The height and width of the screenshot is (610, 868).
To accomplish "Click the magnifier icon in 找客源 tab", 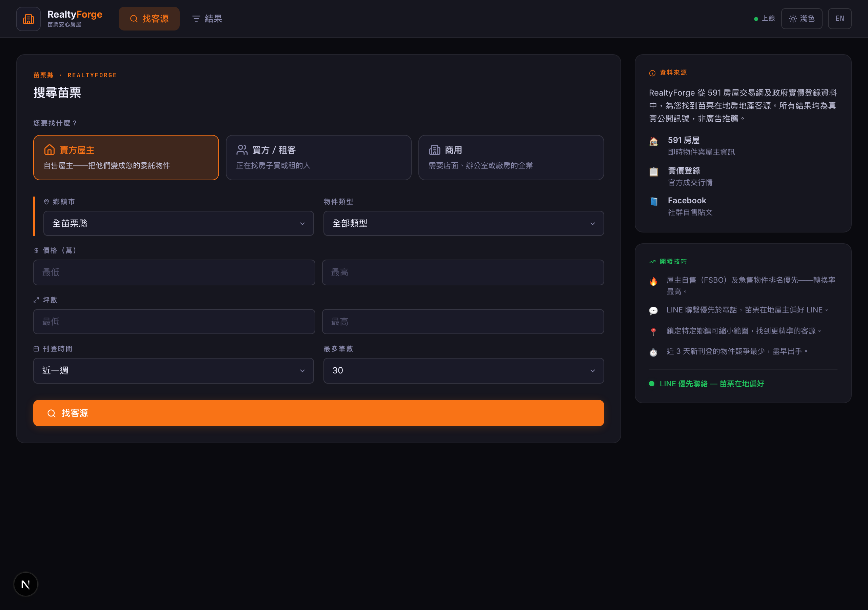I will point(134,19).
